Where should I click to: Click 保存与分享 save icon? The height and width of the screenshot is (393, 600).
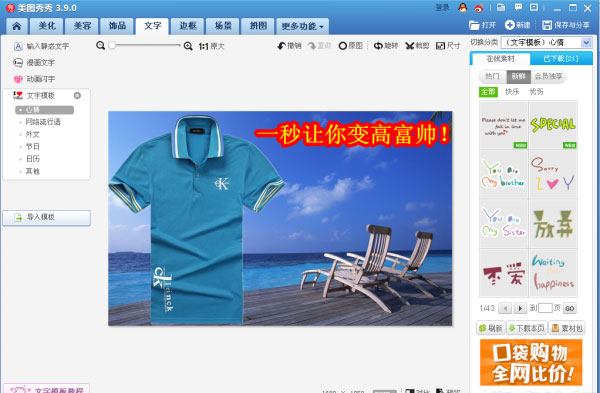(547, 25)
